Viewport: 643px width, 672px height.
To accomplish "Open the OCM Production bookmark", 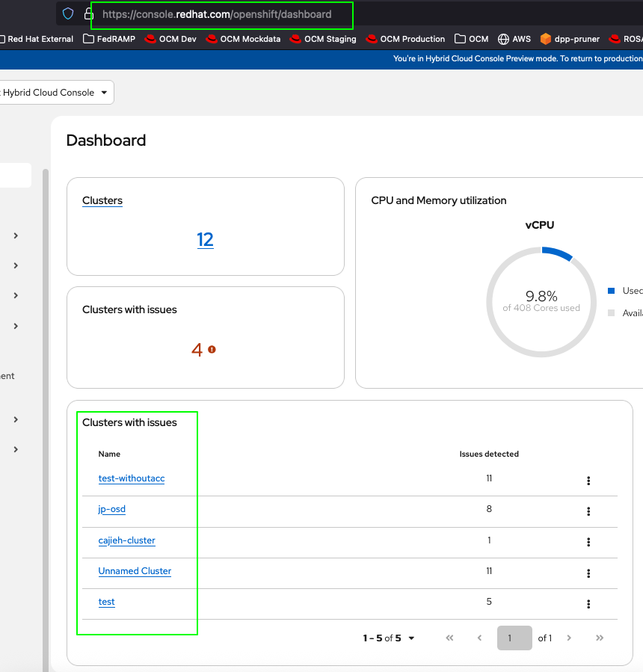I will (x=405, y=39).
